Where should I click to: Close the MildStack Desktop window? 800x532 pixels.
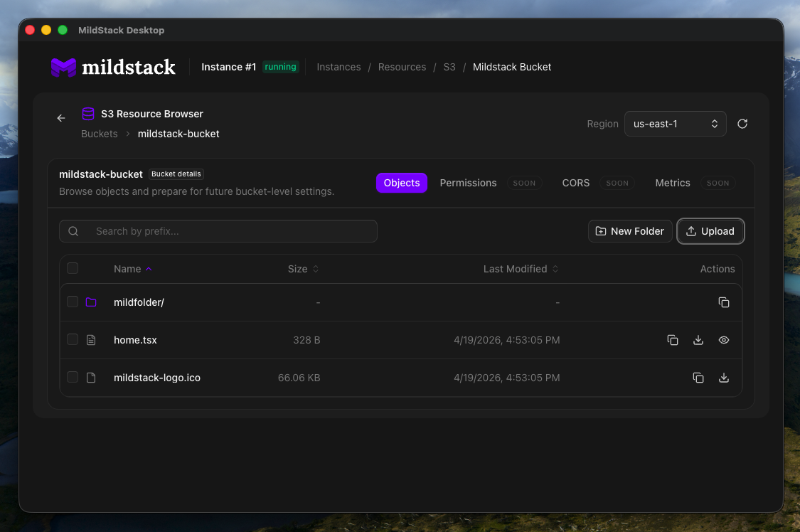pos(30,30)
